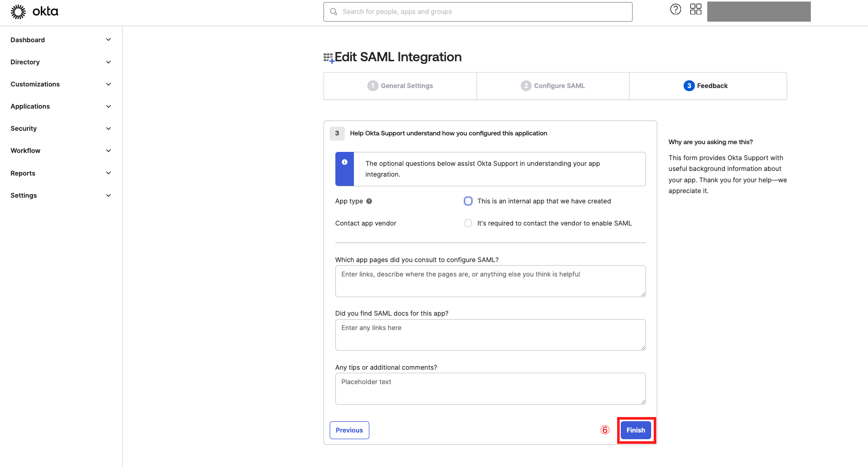Check 'This is an internal app' checkbox

pyautogui.click(x=468, y=201)
